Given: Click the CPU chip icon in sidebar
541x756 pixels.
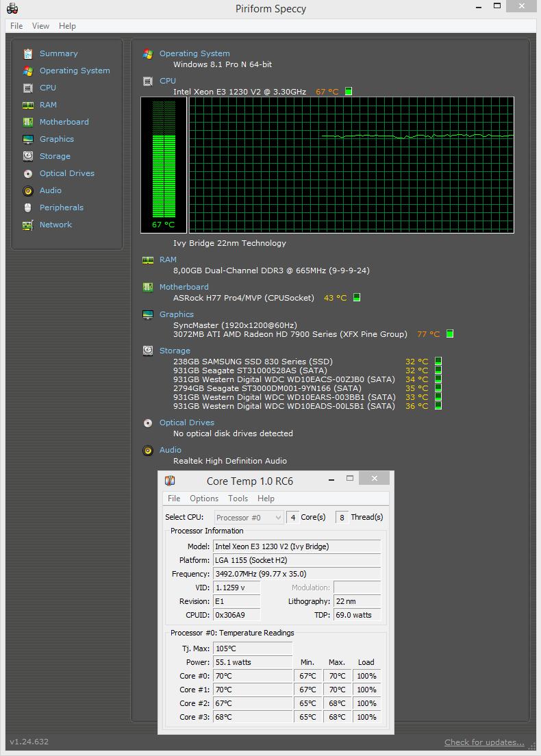Looking at the screenshot, I should pos(28,88).
